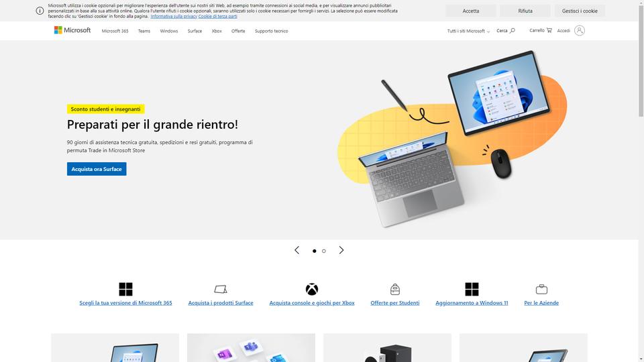Select the first carousel slide dot
Image resolution: width=644 pixels, height=362 pixels.
[x=314, y=251]
